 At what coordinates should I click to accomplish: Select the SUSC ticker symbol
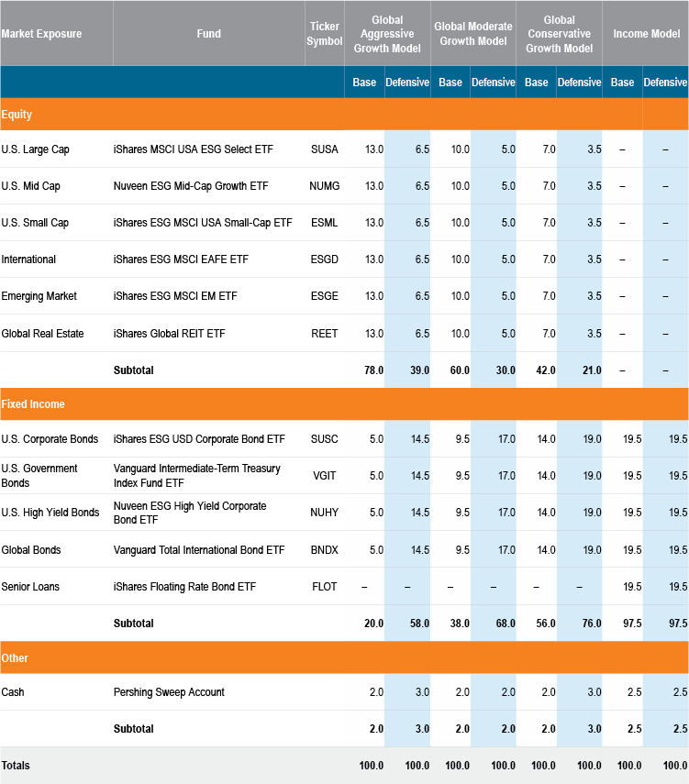324,439
